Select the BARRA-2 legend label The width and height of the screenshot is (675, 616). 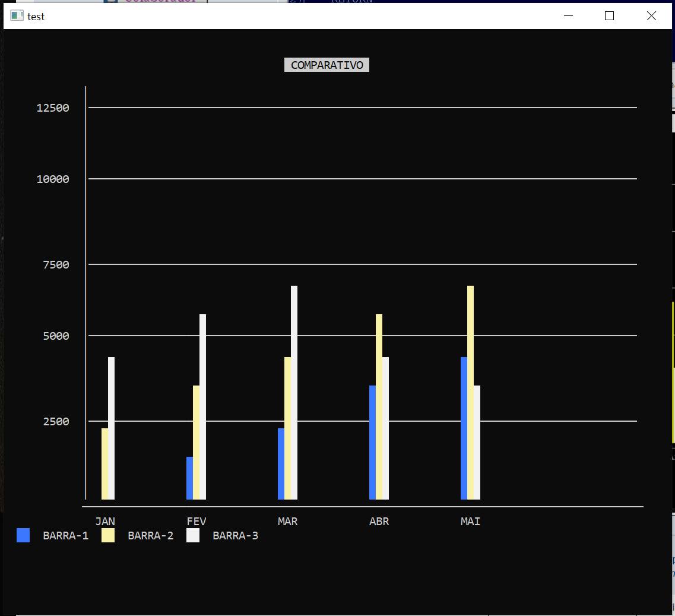[150, 535]
